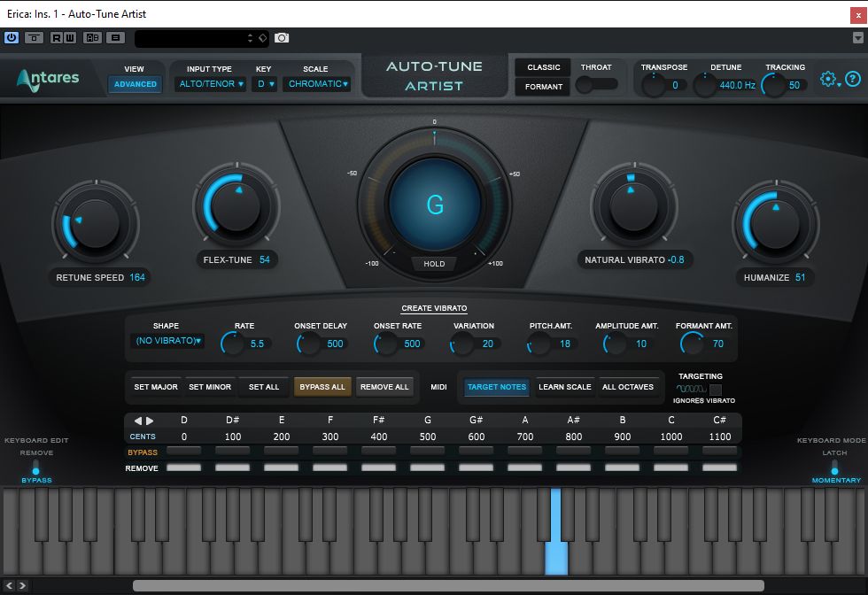This screenshot has height=595, width=868.
Task: Click the Detune 440.0 Hz value
Action: (x=737, y=85)
